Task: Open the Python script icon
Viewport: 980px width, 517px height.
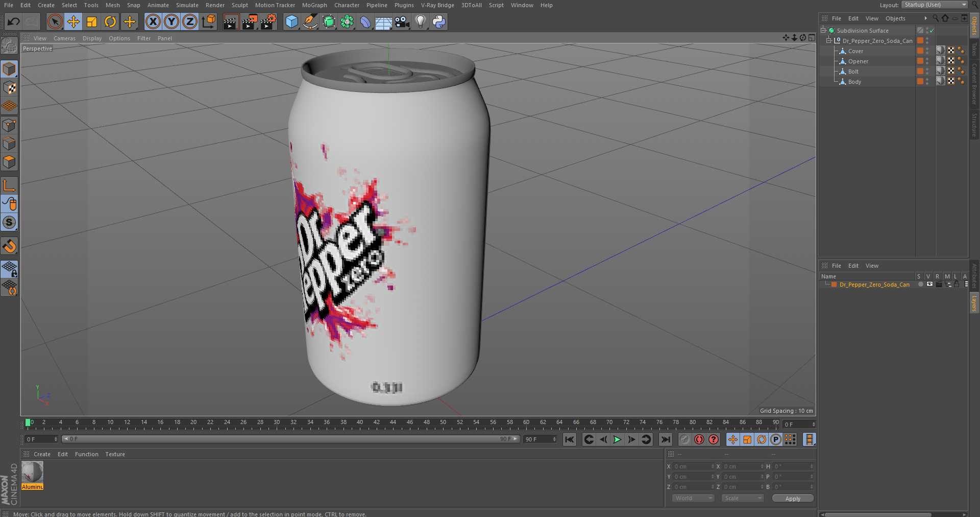Action: [439, 21]
